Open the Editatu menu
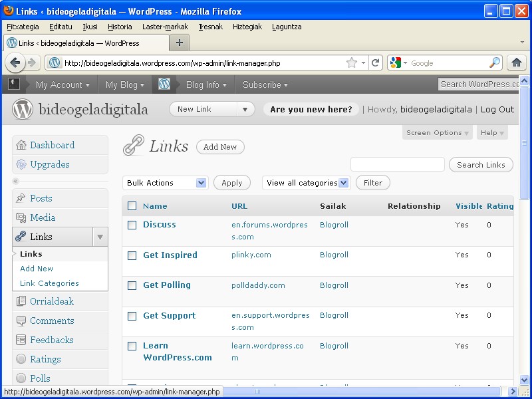 click(61, 27)
